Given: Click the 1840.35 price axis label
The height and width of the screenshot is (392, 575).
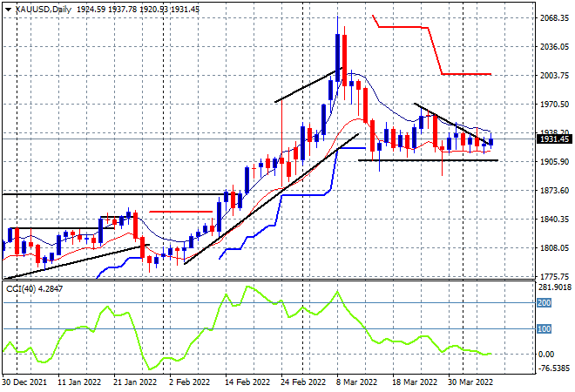Looking at the screenshot, I should click(x=554, y=219).
